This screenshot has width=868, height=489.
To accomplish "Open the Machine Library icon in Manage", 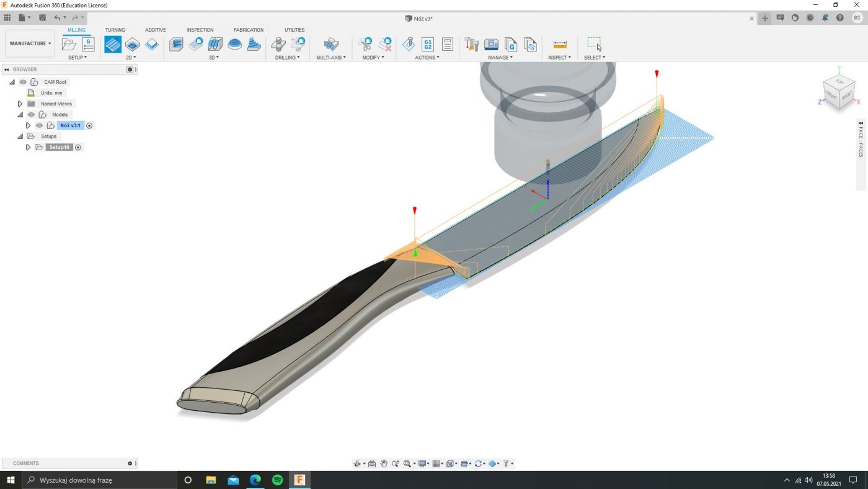I will point(491,44).
